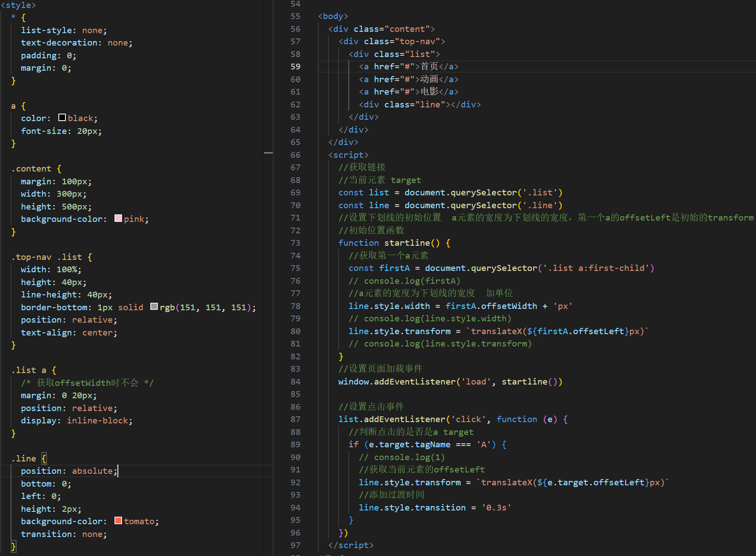Click the 'list-style: none;' declaration
The height and width of the screenshot is (556, 756).
(x=64, y=30)
